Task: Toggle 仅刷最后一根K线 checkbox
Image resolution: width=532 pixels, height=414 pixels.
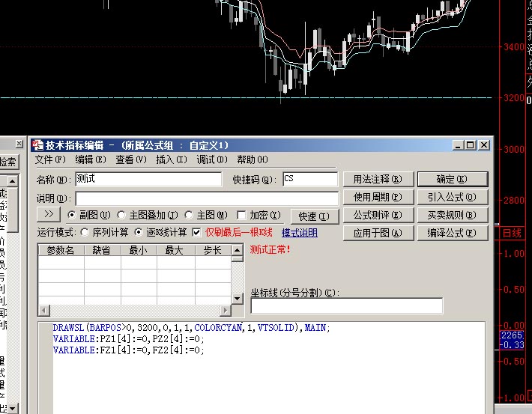Action: (196, 233)
